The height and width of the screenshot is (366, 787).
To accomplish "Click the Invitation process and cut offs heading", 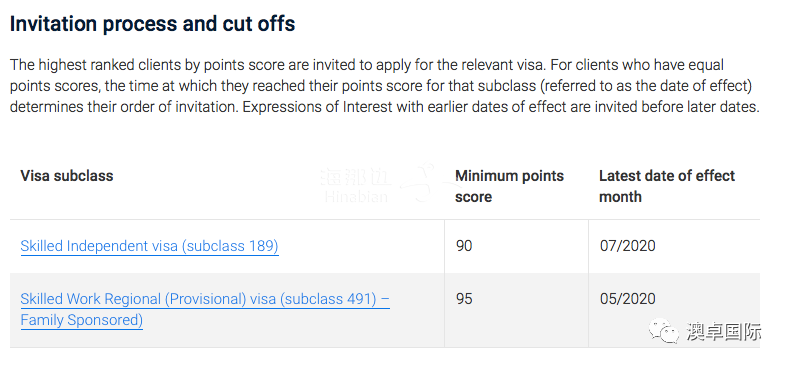I will click(153, 24).
